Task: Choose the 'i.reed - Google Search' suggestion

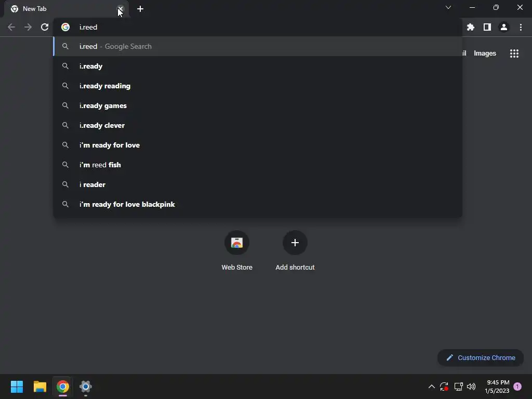Action: [x=258, y=46]
